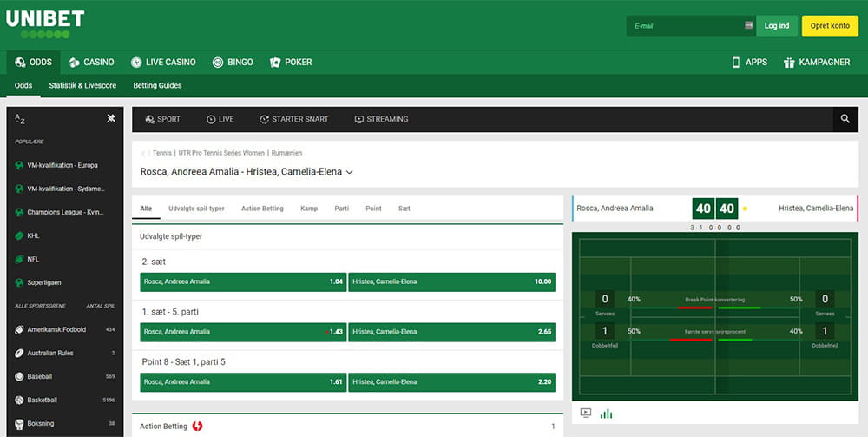
Task: Select the Odds sub-navigation tab
Action: point(23,85)
